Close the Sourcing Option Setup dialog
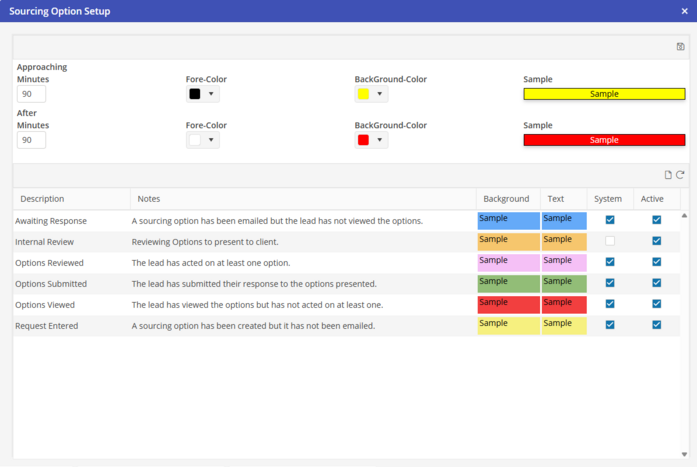 pos(684,11)
